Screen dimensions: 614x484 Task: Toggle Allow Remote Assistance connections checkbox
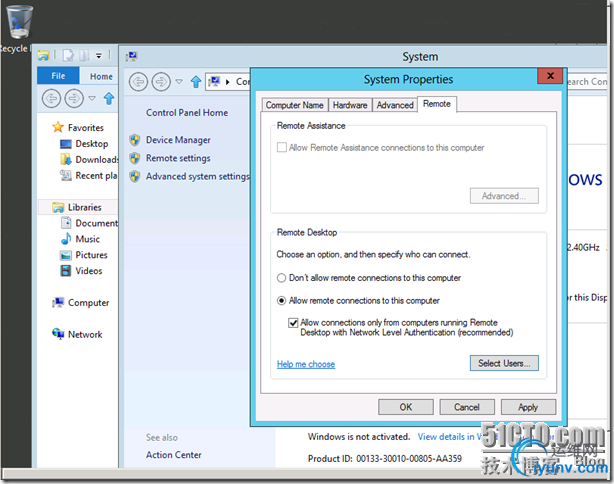(282, 148)
